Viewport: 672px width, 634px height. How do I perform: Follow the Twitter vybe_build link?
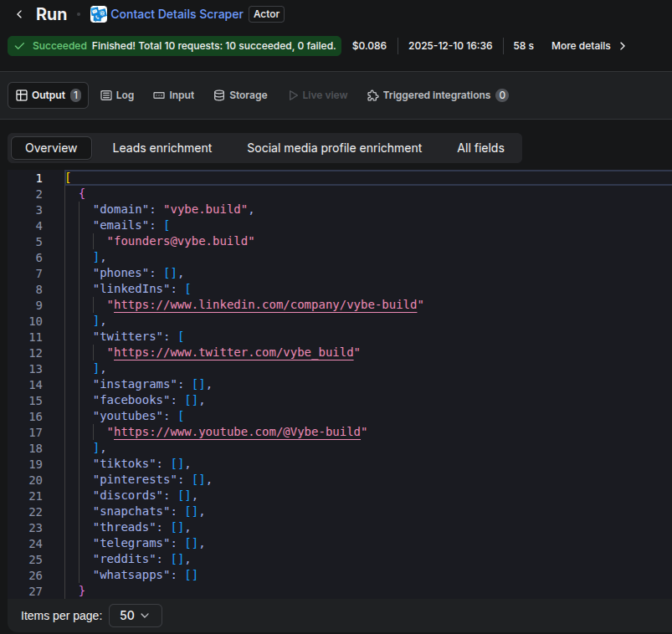[236, 352]
